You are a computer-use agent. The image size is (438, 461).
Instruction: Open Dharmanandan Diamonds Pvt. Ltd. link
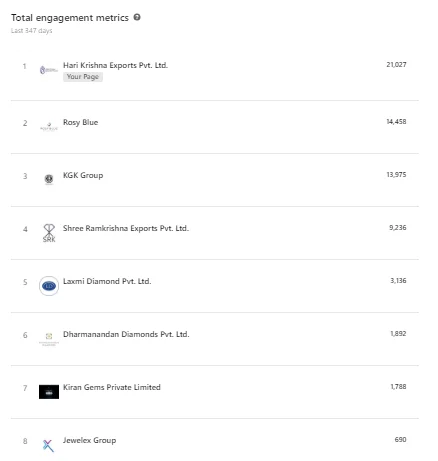click(126, 334)
